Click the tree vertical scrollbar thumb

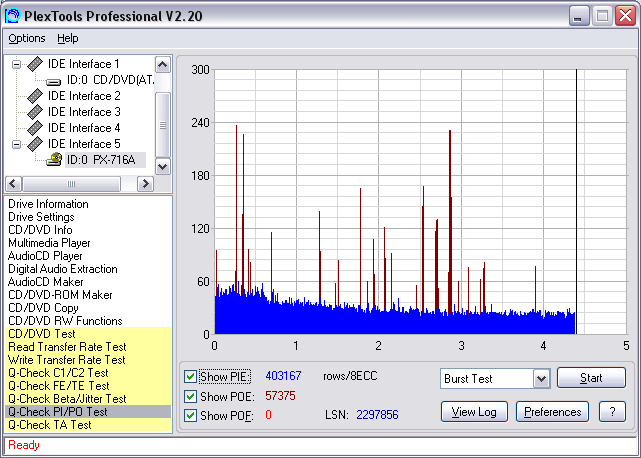coord(163,125)
